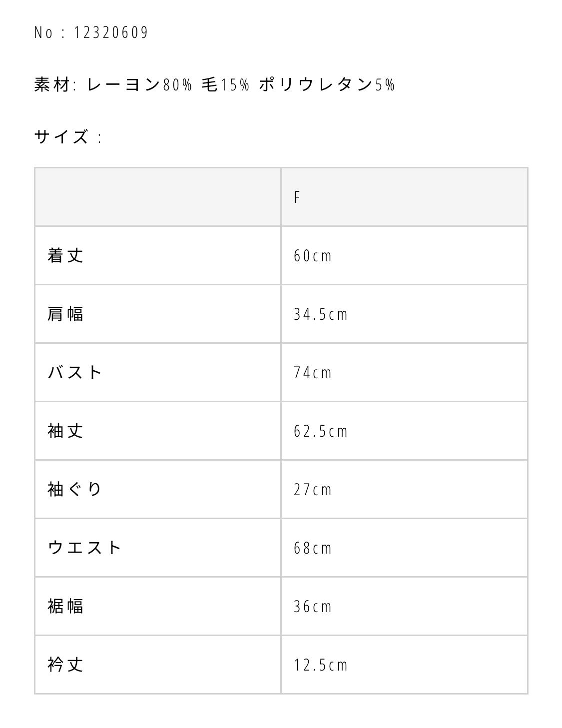Select the F size column header
The image size is (562, 728).
click(297, 197)
